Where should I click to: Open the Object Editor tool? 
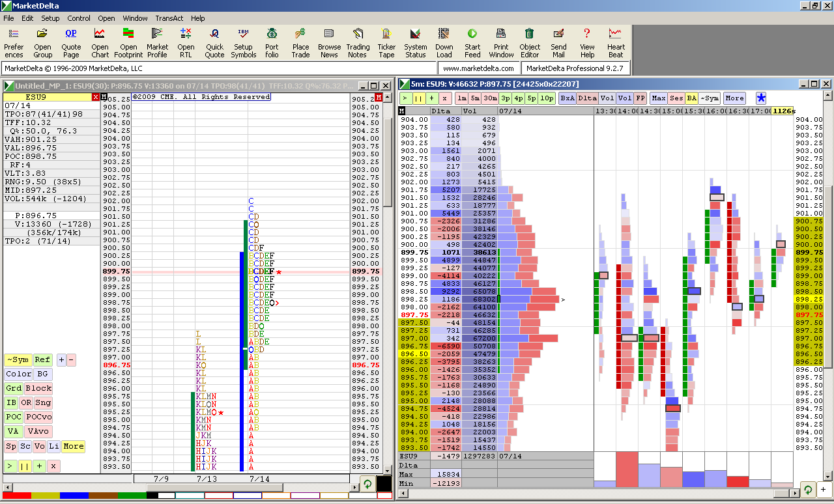[x=530, y=42]
